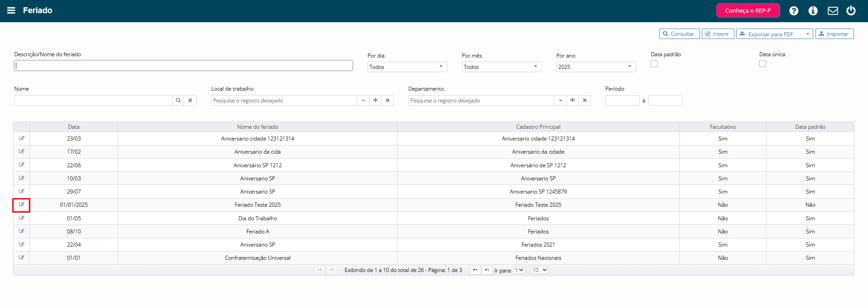Add a new Local de trabalho with plus
This screenshot has width=868, height=306.
coord(375,100)
